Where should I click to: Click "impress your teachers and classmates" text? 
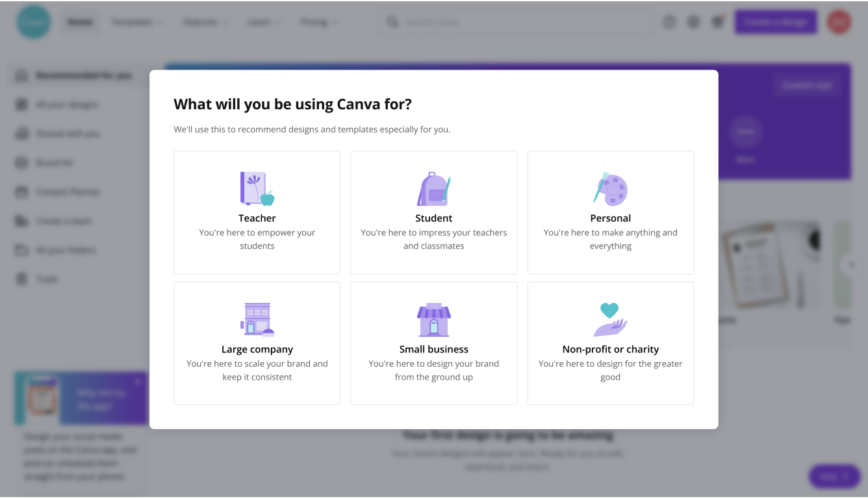tap(434, 239)
